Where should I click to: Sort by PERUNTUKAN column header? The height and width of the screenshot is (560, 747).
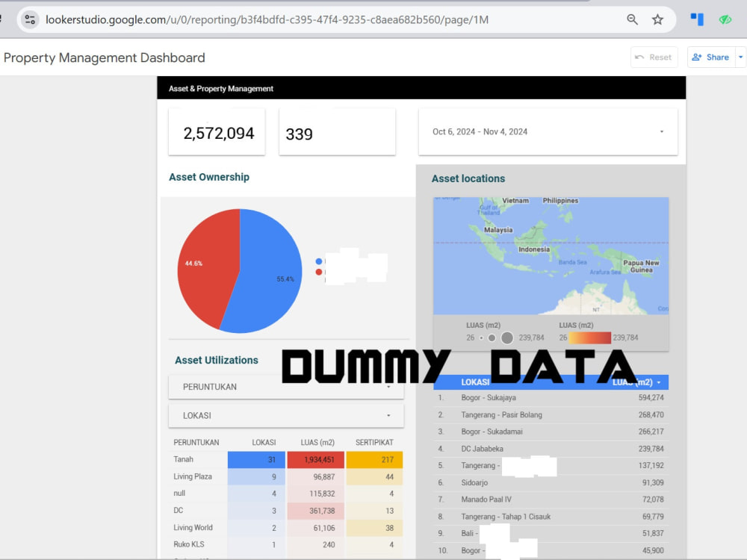point(196,442)
